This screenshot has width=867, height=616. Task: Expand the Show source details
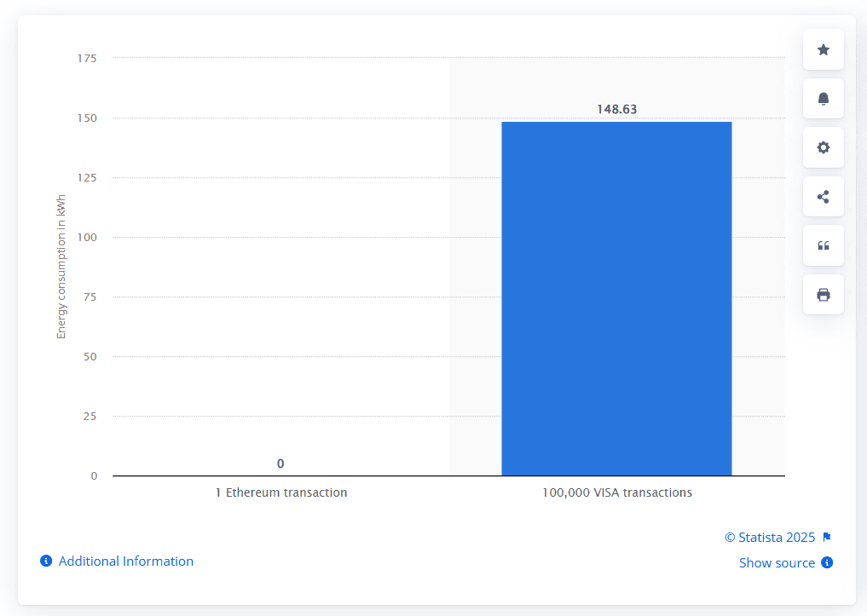(777, 562)
